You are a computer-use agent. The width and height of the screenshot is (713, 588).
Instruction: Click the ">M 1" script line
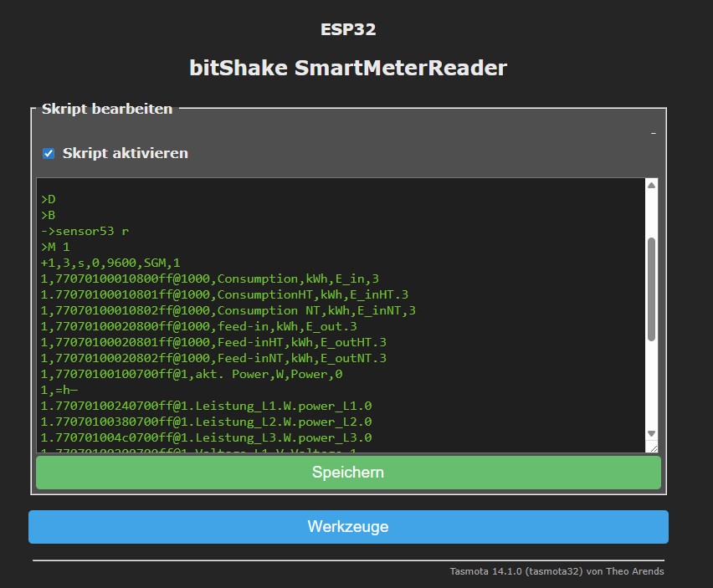(x=55, y=248)
